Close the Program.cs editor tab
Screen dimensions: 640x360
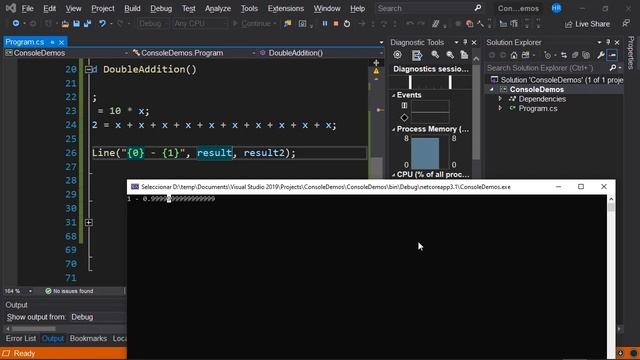tap(61, 42)
